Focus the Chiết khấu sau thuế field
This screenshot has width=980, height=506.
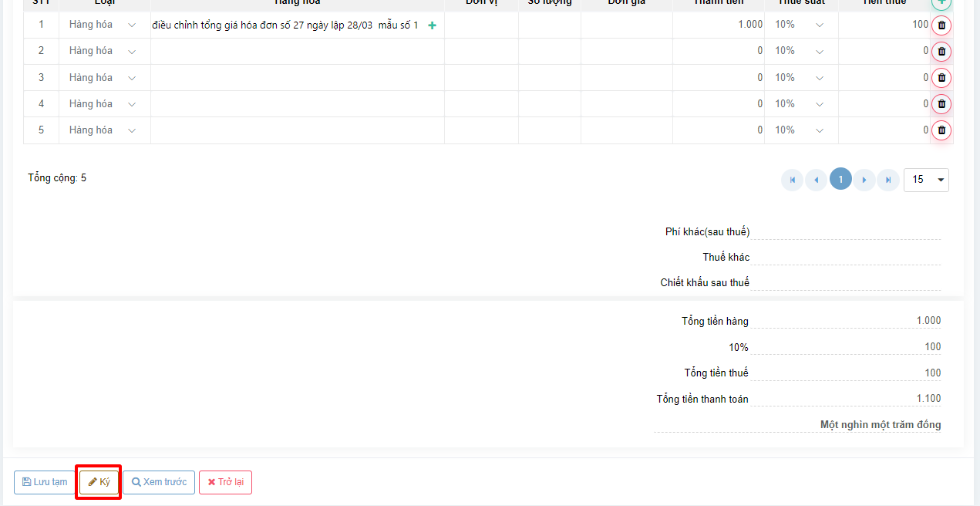847,282
